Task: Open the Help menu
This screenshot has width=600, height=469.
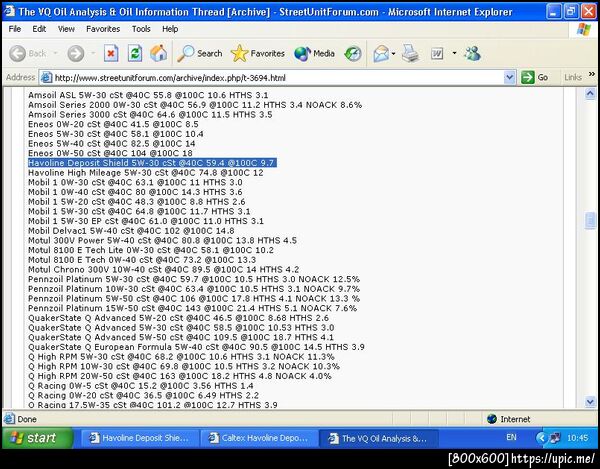Action: [x=170, y=29]
